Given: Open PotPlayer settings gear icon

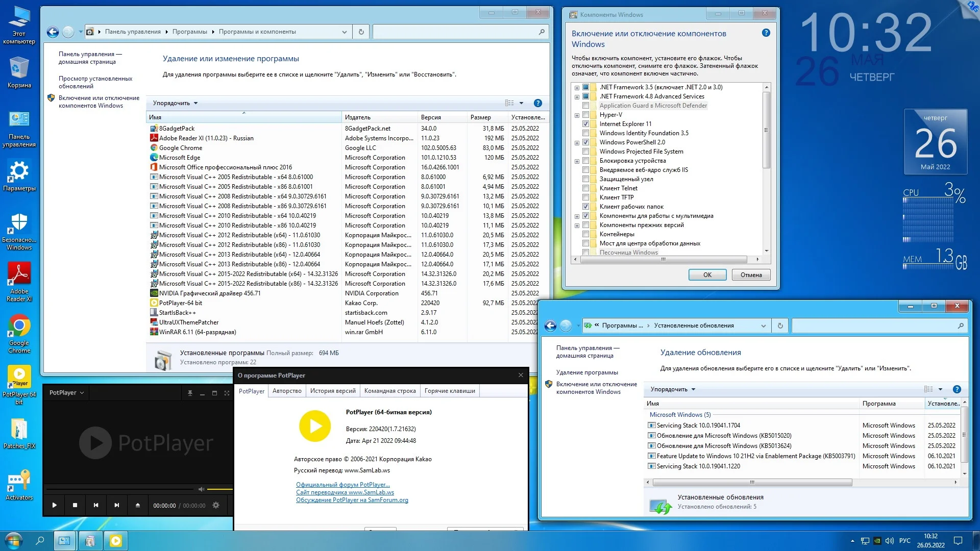Looking at the screenshot, I should (216, 505).
